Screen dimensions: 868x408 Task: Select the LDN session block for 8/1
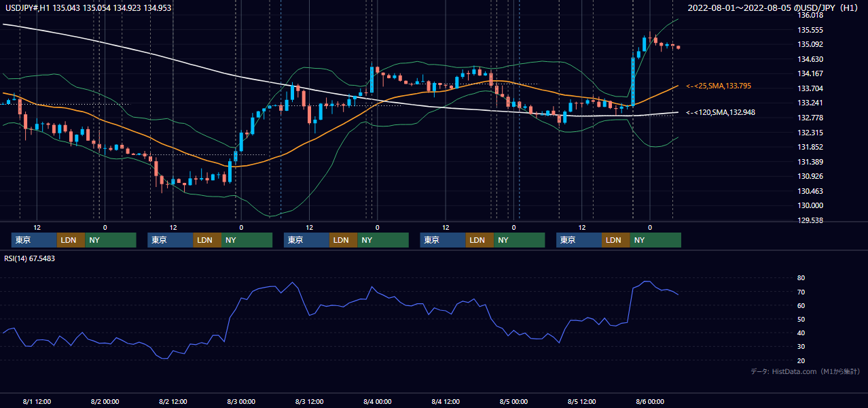click(x=71, y=240)
